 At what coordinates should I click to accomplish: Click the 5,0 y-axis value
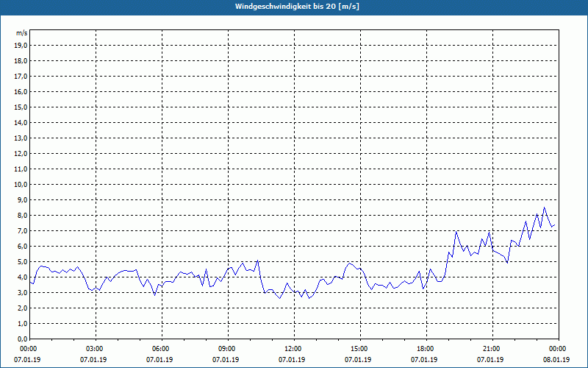tap(22, 262)
